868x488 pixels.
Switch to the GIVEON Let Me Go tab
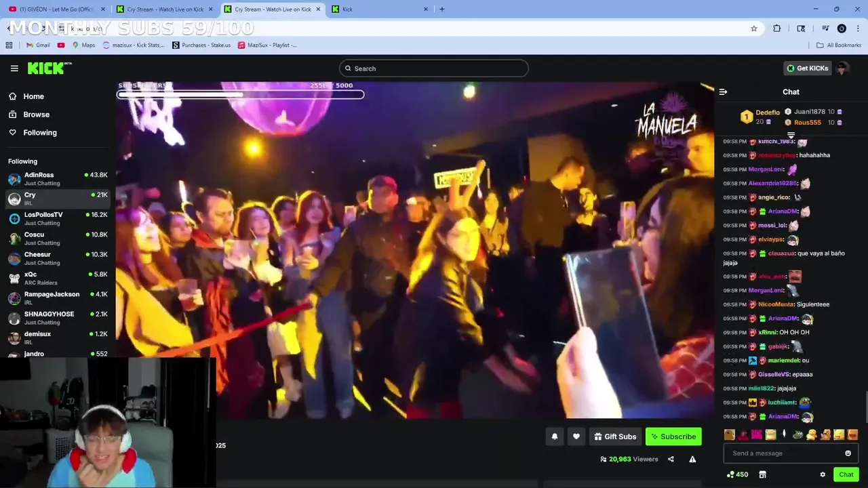(x=57, y=9)
